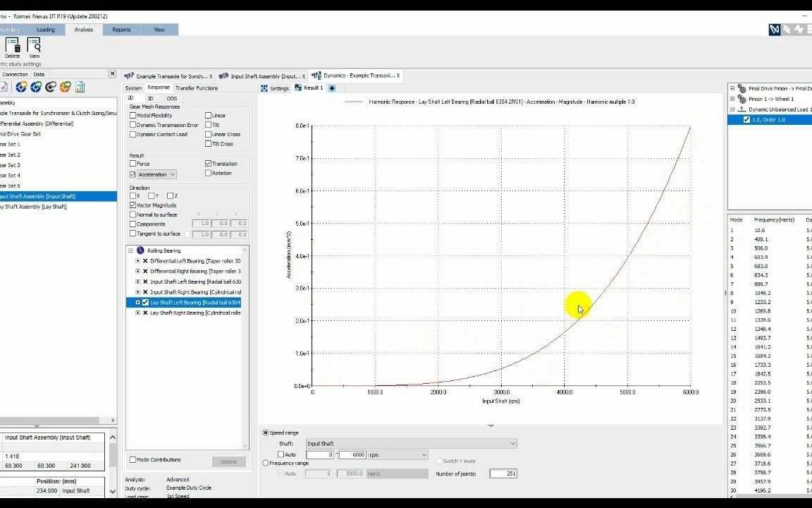Click the Rolling Bearing node icon

(x=140, y=250)
